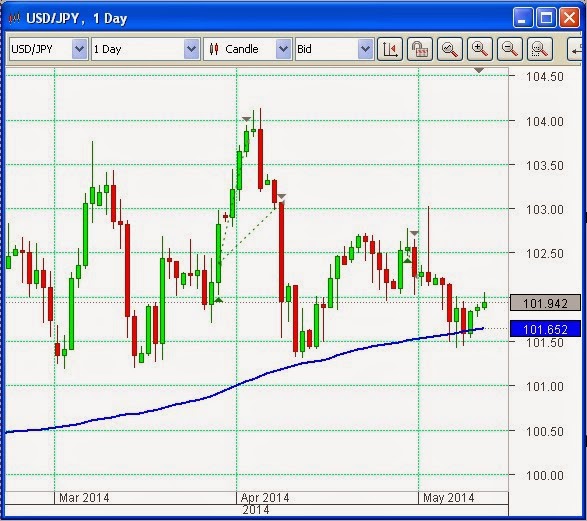Click the 104.00 price axis label
Screen dimensions: 587x521
[x=544, y=122]
